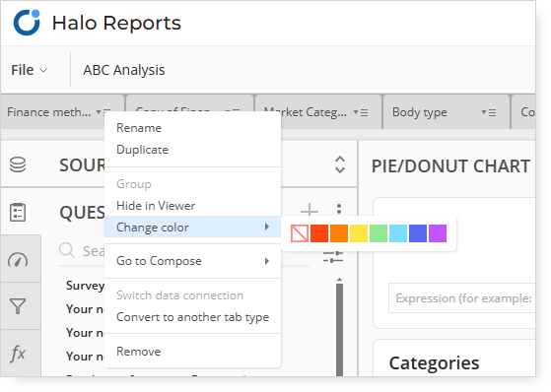Select the gauge dashboard sidebar icon
The height and width of the screenshot is (392, 551).
(x=18, y=260)
